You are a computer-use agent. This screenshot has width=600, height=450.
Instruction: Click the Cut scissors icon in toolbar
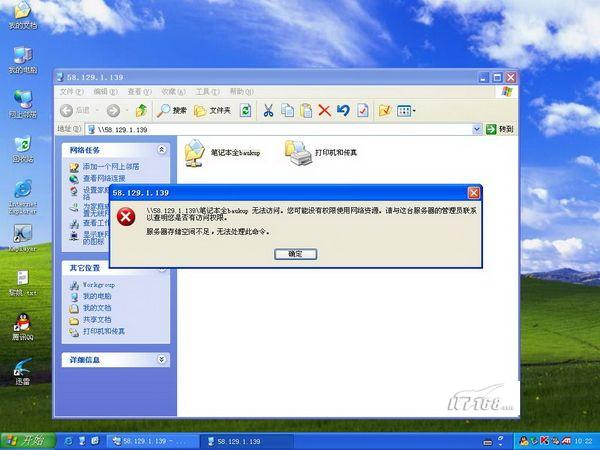coord(269,110)
